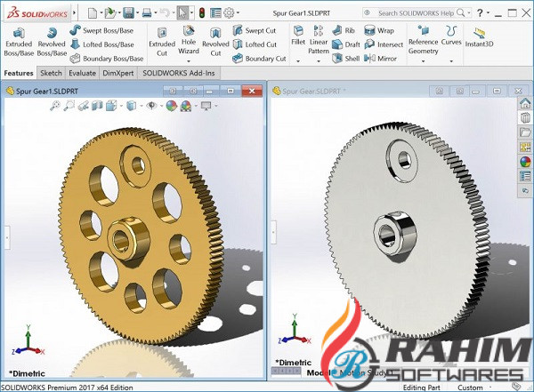Add a Rib feature

pos(344,30)
